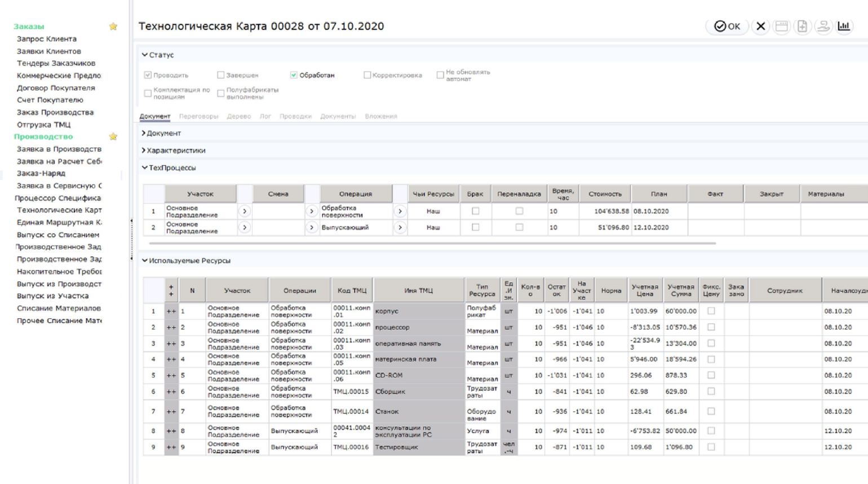The height and width of the screenshot is (484, 868).
Task: Toggle the Завершен checkbox
Action: 221,75
